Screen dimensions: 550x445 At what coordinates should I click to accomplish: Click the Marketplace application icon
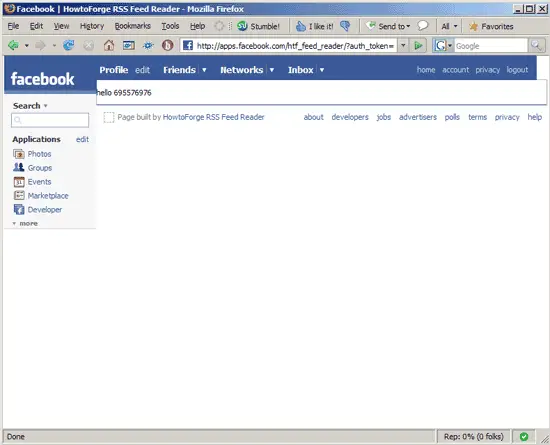tap(19, 195)
